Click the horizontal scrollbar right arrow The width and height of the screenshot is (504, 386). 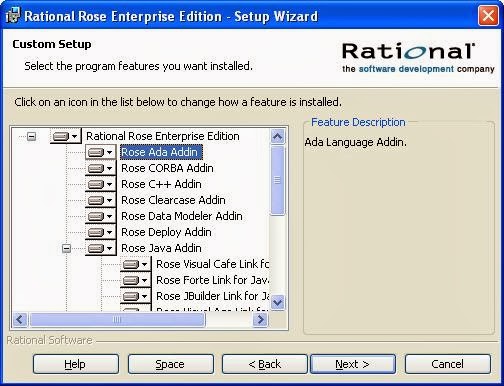pyautogui.click(x=260, y=320)
